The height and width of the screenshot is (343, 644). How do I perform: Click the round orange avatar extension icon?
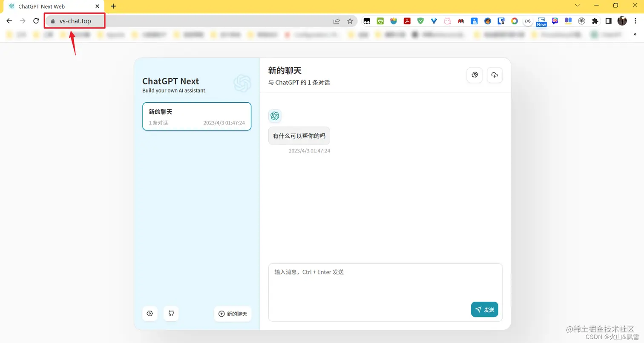click(488, 21)
